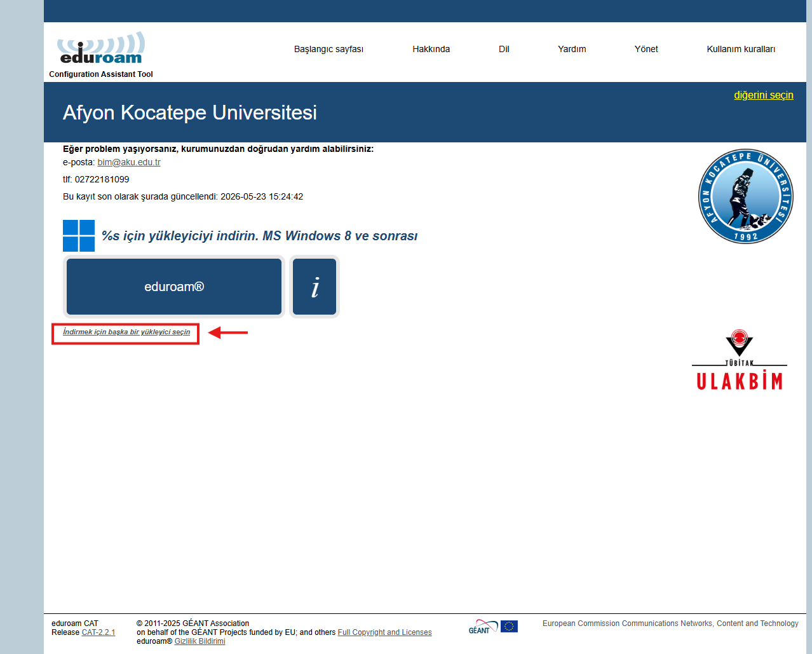Click the 'diğerini seçin' link
The width and height of the screenshot is (812, 654).
coord(764,95)
